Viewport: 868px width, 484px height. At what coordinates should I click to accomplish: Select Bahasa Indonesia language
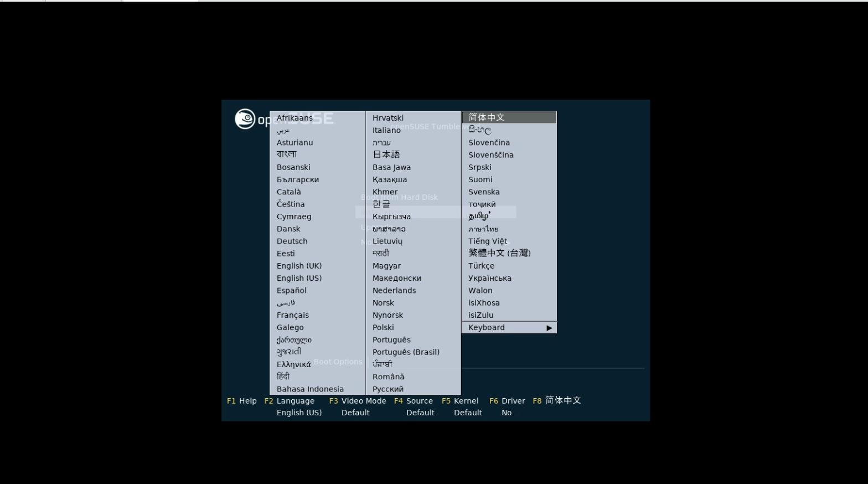[310, 389]
